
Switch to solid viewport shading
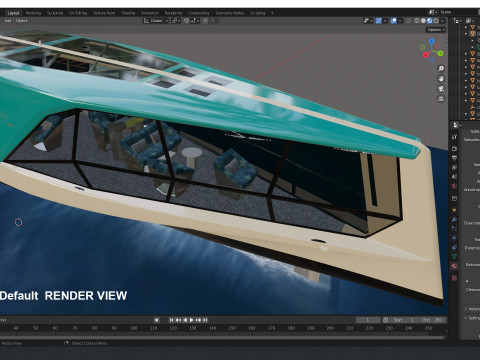[x=423, y=21]
